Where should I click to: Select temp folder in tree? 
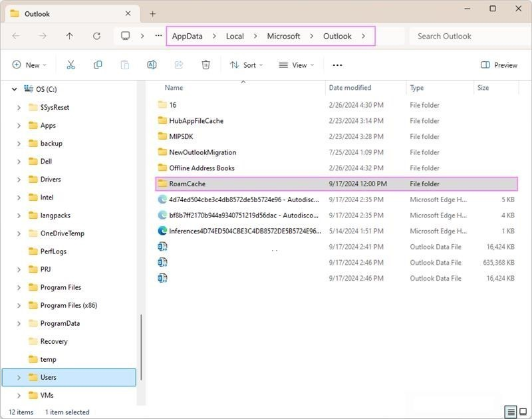[x=48, y=359]
